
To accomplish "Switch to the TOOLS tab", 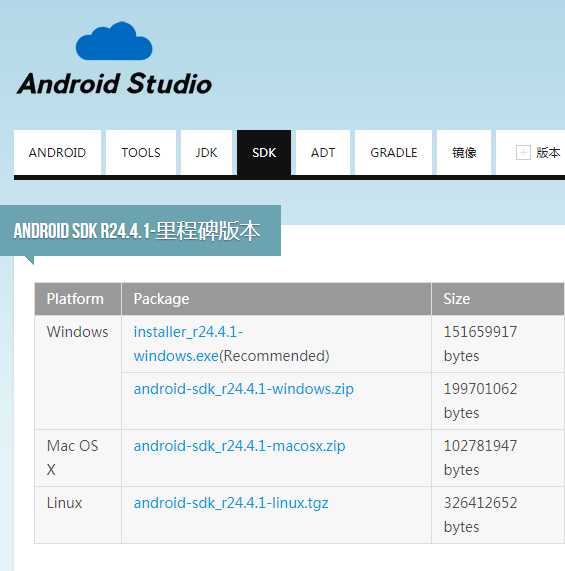I will pos(141,153).
